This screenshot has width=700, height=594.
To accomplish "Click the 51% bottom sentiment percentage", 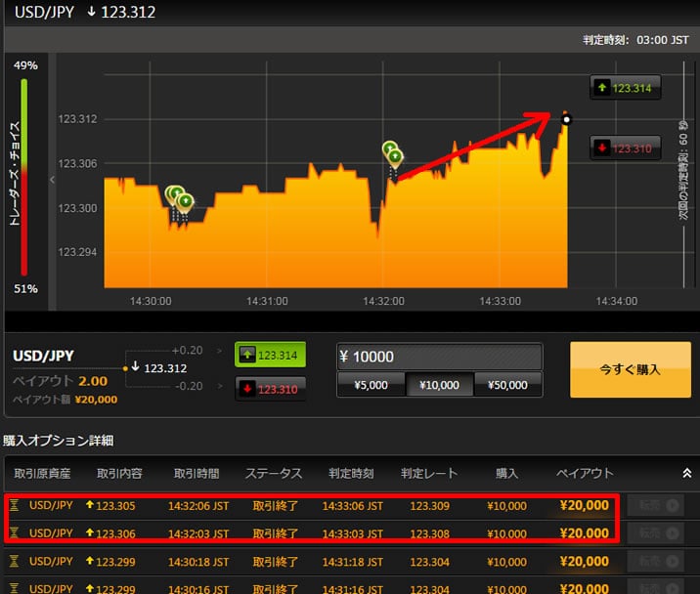I will tap(25, 289).
